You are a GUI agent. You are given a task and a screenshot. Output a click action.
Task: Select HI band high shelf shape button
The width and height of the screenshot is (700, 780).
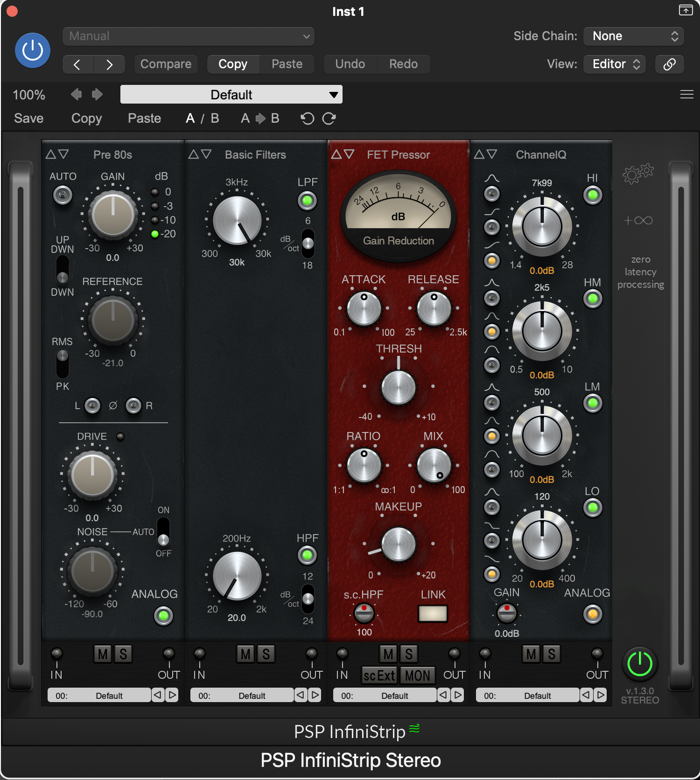[x=491, y=227]
